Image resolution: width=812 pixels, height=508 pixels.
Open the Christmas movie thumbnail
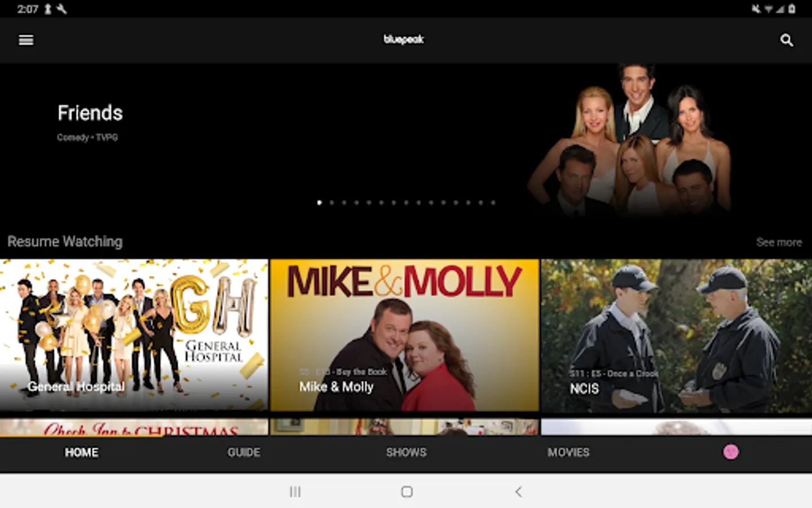(x=134, y=427)
